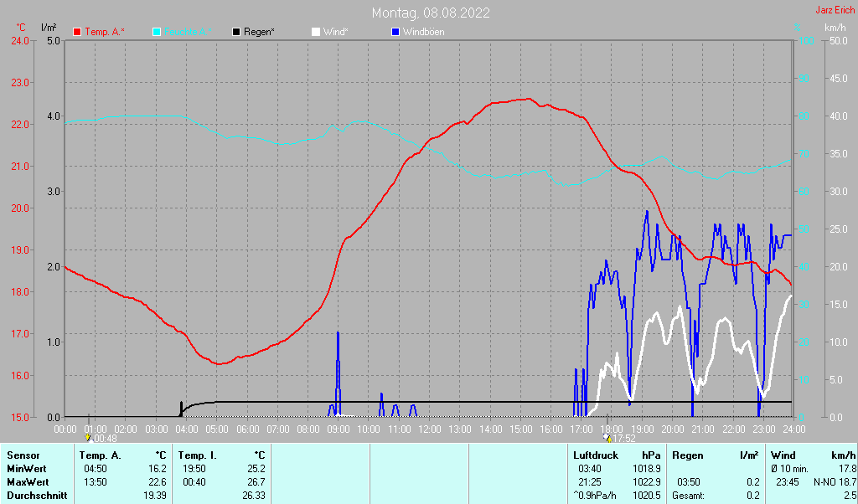Click the chart title Montag, 08.08.2022
The width and height of the screenshot is (858, 504).
click(x=432, y=13)
